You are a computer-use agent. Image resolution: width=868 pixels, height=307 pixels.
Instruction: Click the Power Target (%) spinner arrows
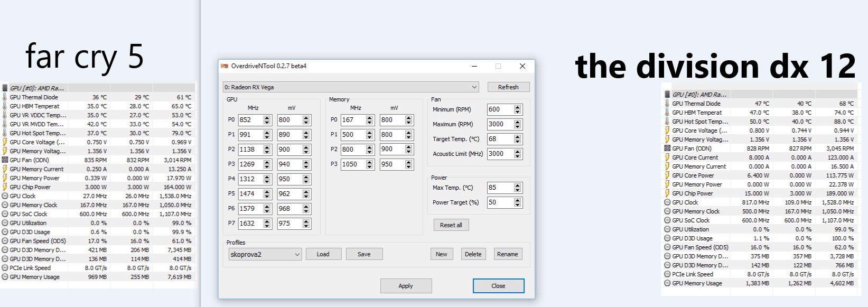tap(517, 202)
